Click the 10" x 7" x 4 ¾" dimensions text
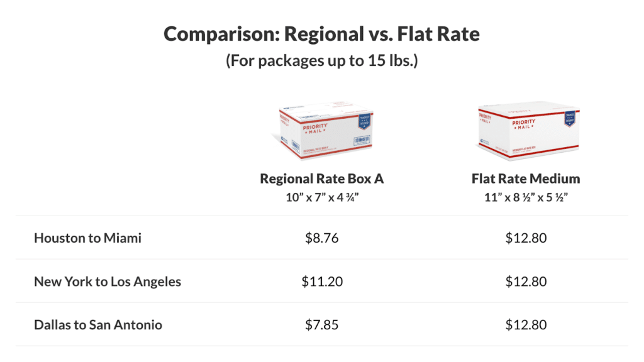This screenshot has height=362, width=644. (x=321, y=195)
